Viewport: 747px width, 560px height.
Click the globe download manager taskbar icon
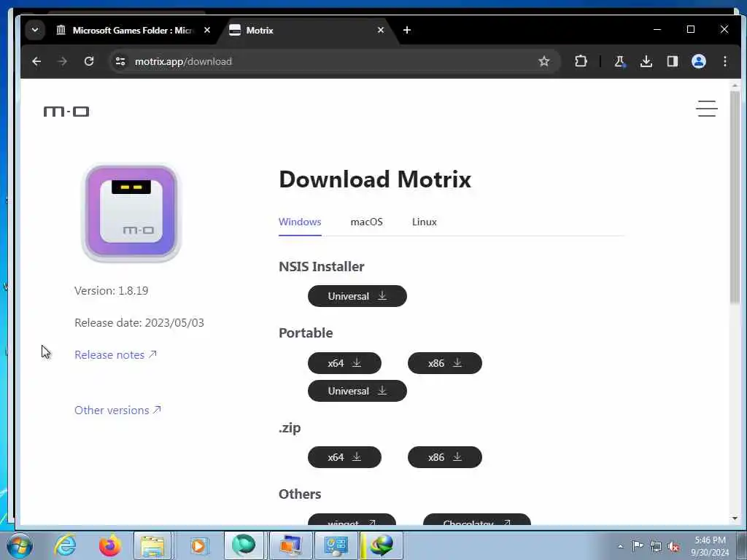(382, 545)
